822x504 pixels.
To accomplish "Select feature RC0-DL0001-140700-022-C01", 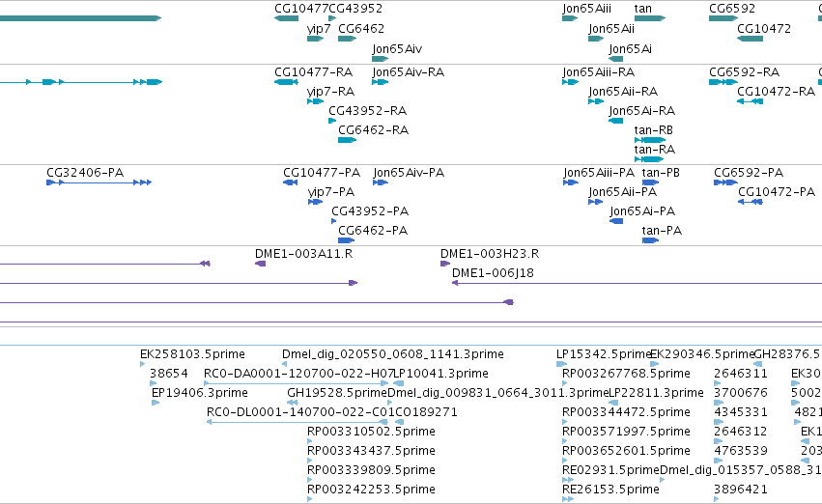I will click(300, 413).
